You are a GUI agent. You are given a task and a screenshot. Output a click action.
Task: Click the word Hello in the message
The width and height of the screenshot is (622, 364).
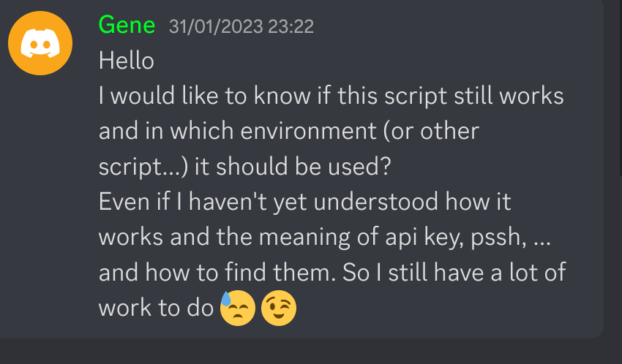pyautogui.click(x=127, y=61)
